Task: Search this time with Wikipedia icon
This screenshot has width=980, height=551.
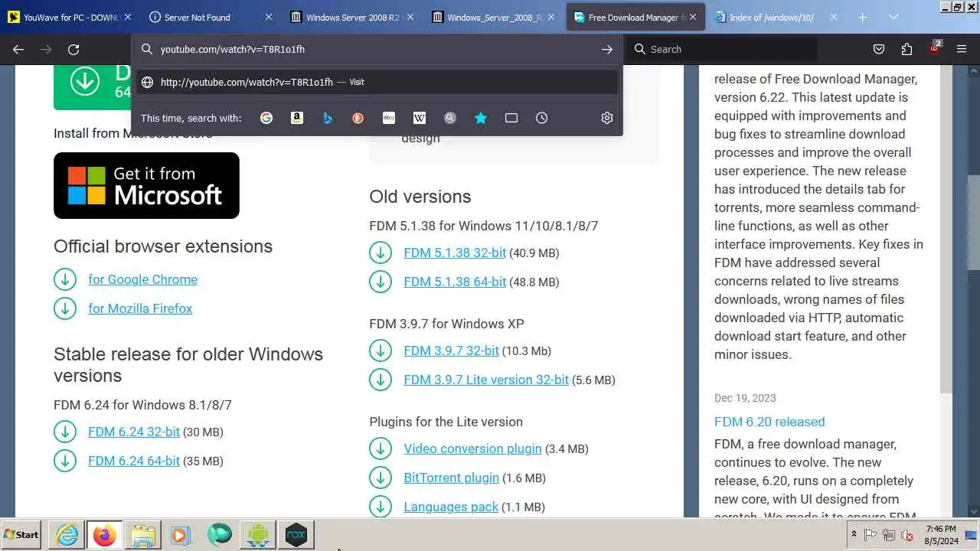Action: tap(420, 118)
